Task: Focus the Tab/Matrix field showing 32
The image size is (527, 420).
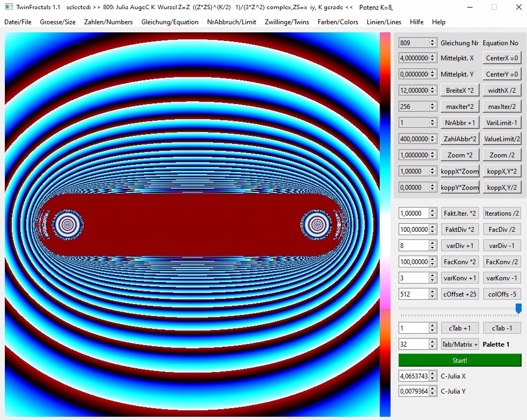Action: point(418,344)
